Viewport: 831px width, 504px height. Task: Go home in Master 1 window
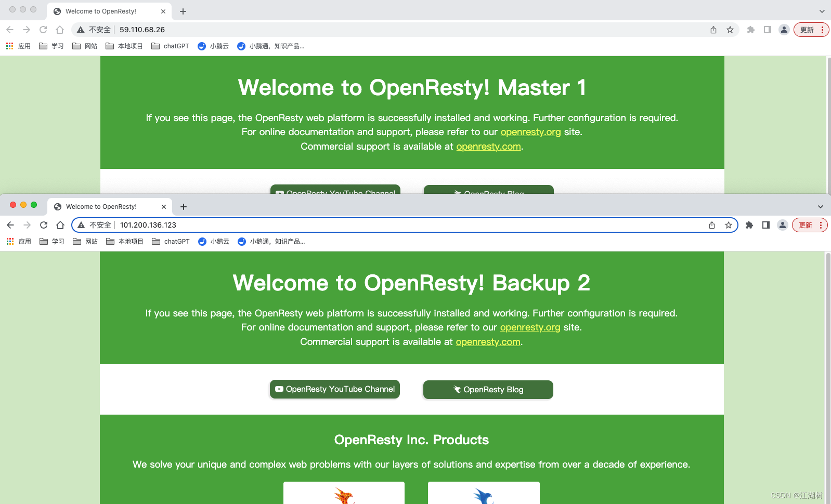60,30
